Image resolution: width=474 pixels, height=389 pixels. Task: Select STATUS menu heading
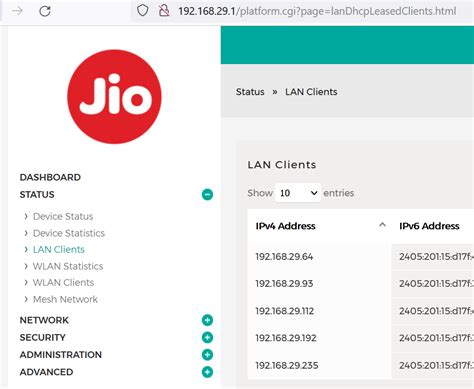pyautogui.click(x=37, y=195)
